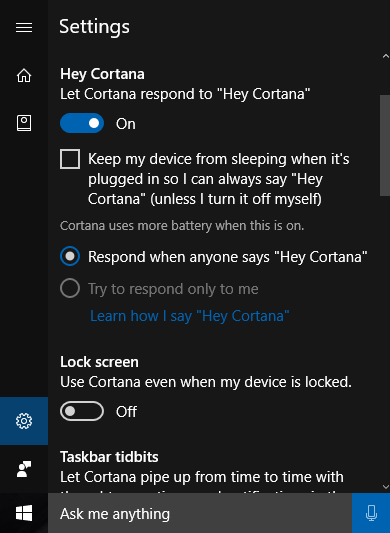Activate the microphone icon in search bar

[371, 513]
